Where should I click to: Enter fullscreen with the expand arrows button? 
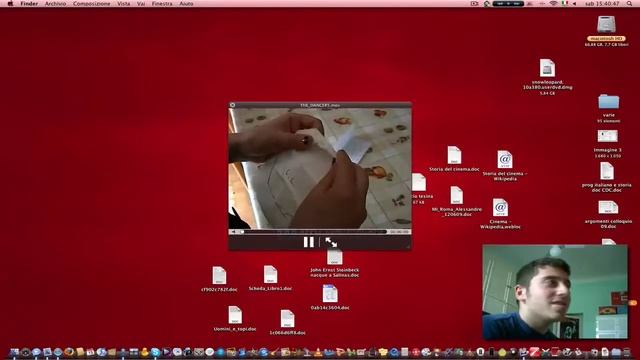point(331,242)
